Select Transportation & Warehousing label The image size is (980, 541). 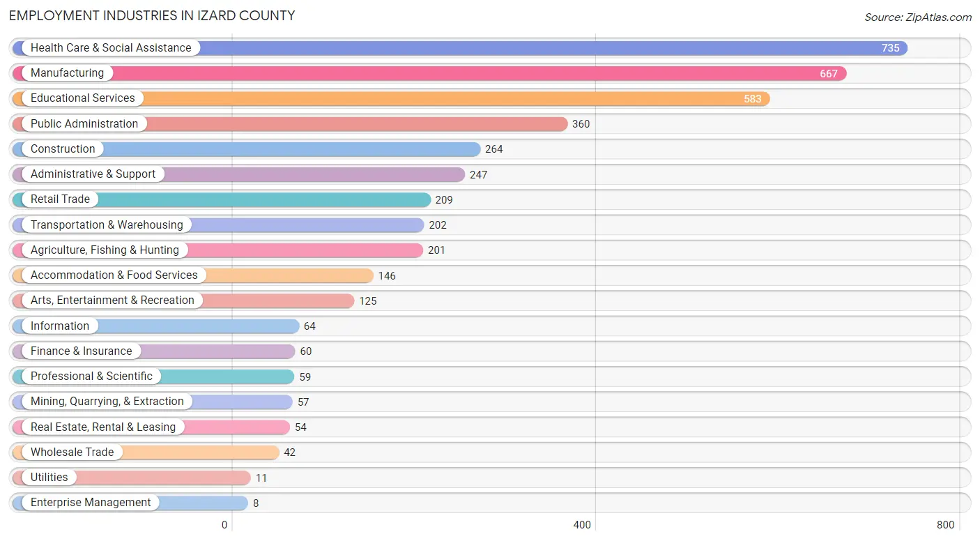click(107, 224)
